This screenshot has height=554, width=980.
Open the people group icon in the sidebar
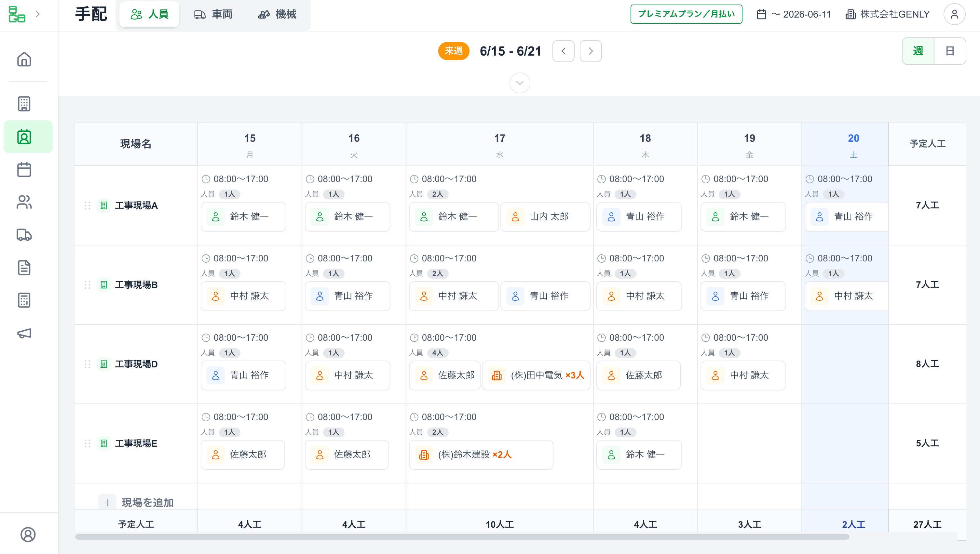coord(24,202)
